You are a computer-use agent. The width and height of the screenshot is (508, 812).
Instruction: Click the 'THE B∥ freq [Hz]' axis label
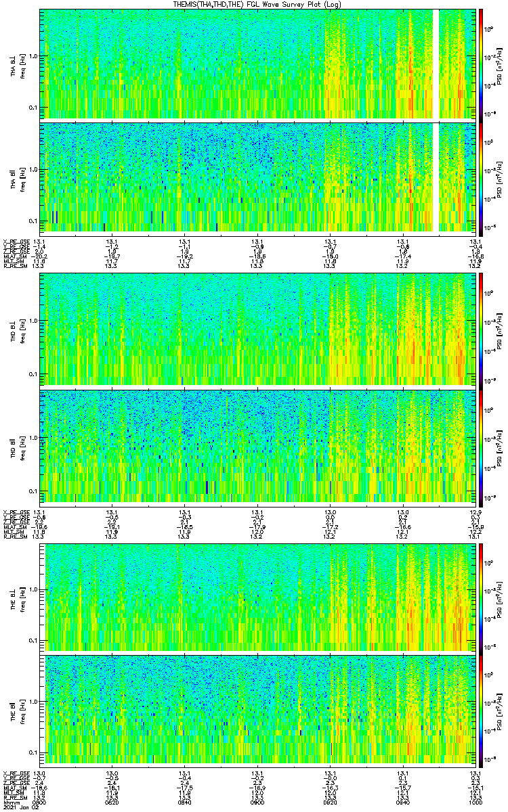coord(16,711)
